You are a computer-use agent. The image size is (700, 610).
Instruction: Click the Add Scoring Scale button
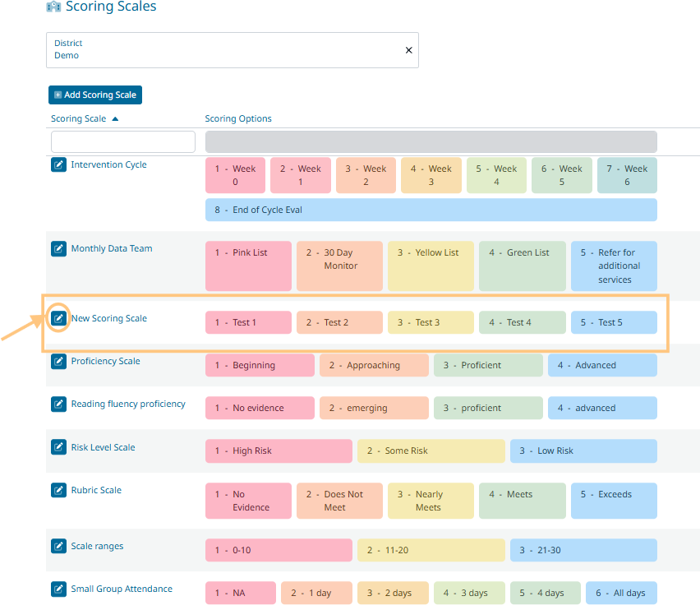(x=95, y=95)
